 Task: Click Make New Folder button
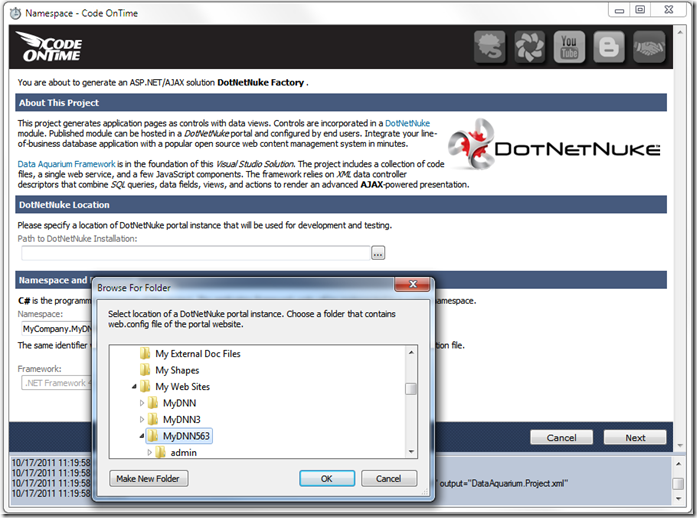click(x=148, y=478)
